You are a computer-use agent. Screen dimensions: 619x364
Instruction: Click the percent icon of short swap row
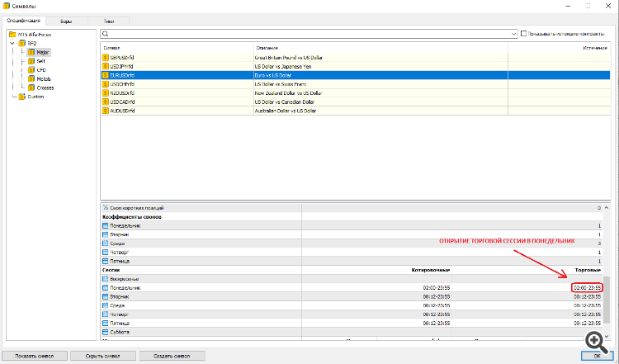point(106,208)
